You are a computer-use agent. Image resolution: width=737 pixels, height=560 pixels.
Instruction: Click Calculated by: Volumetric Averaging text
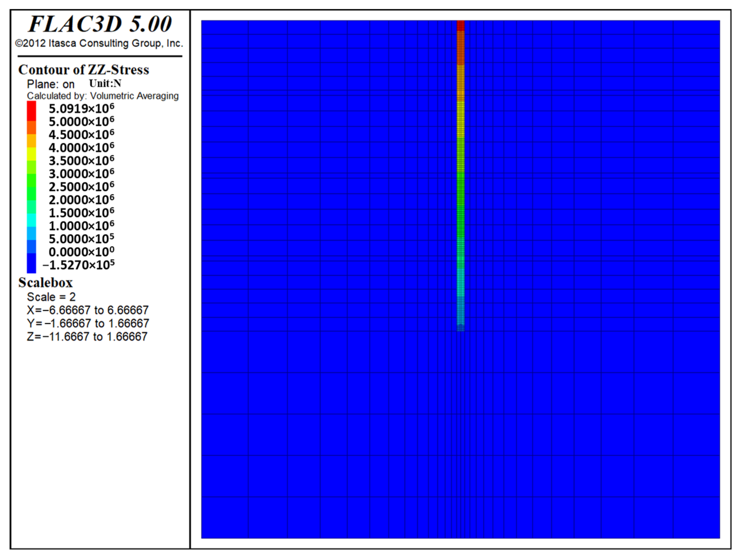click(103, 96)
